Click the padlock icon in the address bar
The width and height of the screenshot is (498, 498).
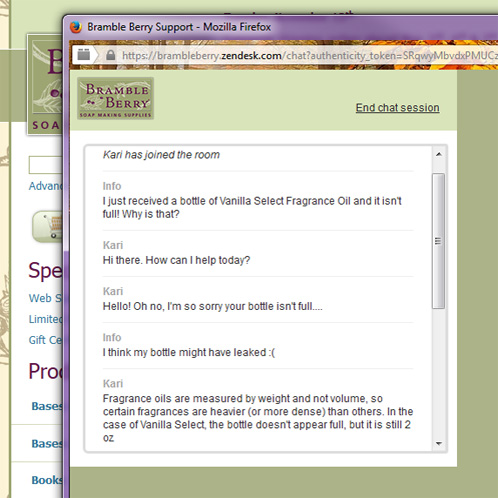click(110, 55)
